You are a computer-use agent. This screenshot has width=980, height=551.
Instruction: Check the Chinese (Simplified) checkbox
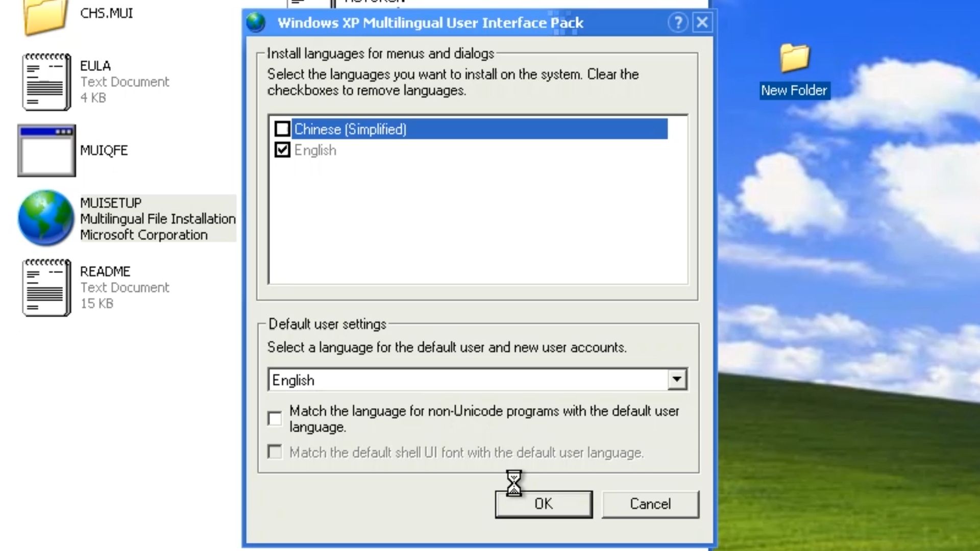coord(282,129)
